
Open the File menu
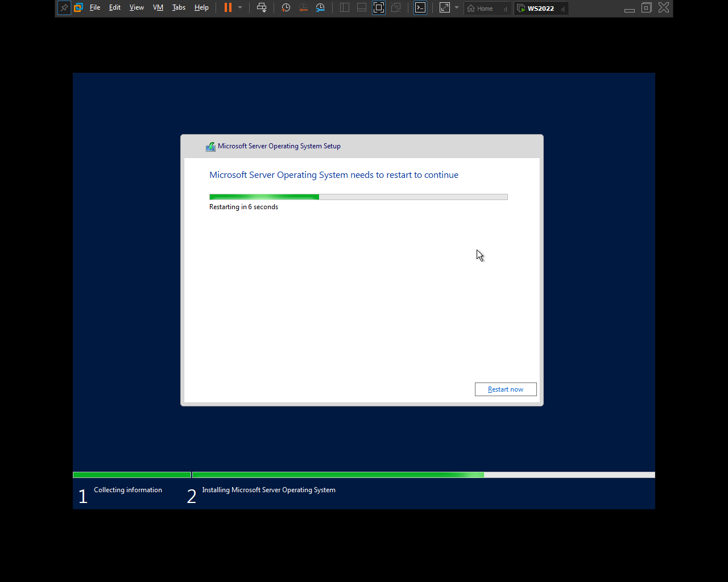click(x=95, y=8)
